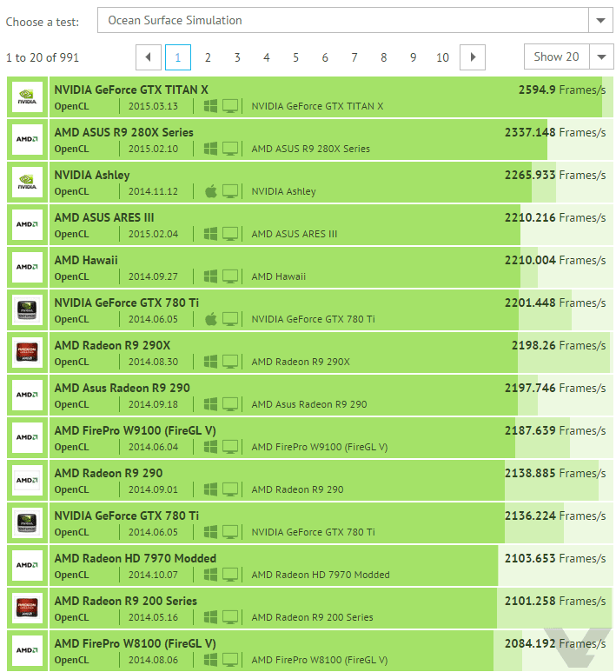Open NVIDIA GeForce GTX TITAN X result title
616x672 pixels.
(131, 90)
